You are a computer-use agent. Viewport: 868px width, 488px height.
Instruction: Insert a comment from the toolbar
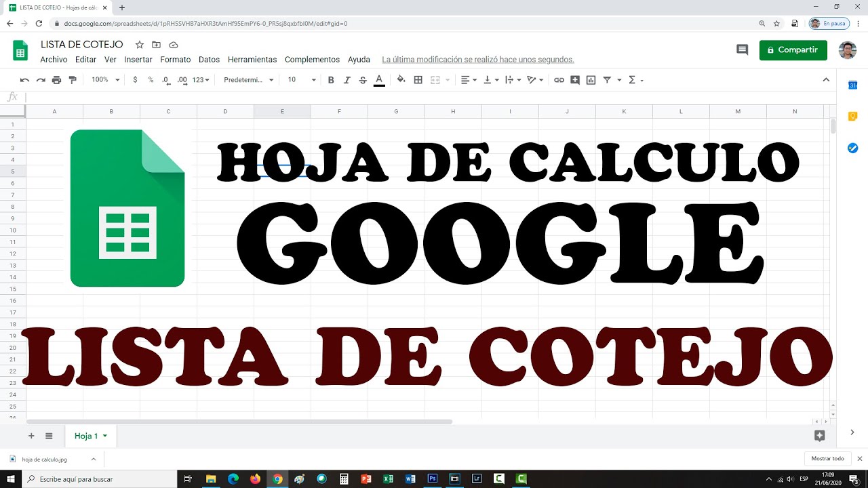575,80
